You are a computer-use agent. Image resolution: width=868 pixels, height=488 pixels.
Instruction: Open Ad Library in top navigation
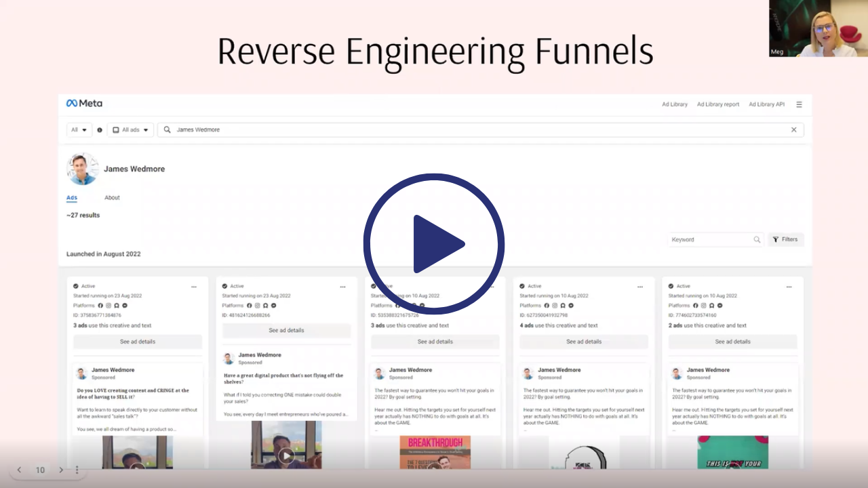point(675,104)
